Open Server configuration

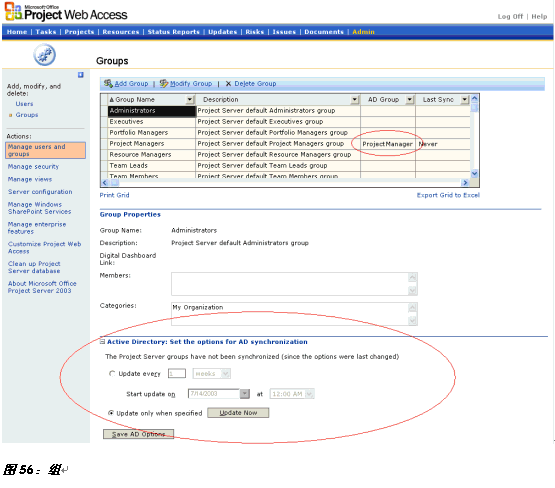point(40,192)
